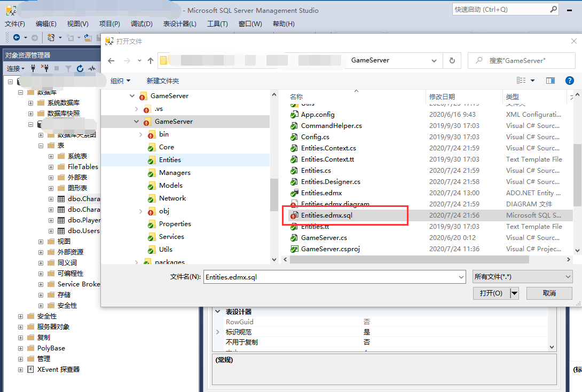Click the New Query document icon in SSMS toolbar
This screenshot has width=582, height=392.
[51, 37]
